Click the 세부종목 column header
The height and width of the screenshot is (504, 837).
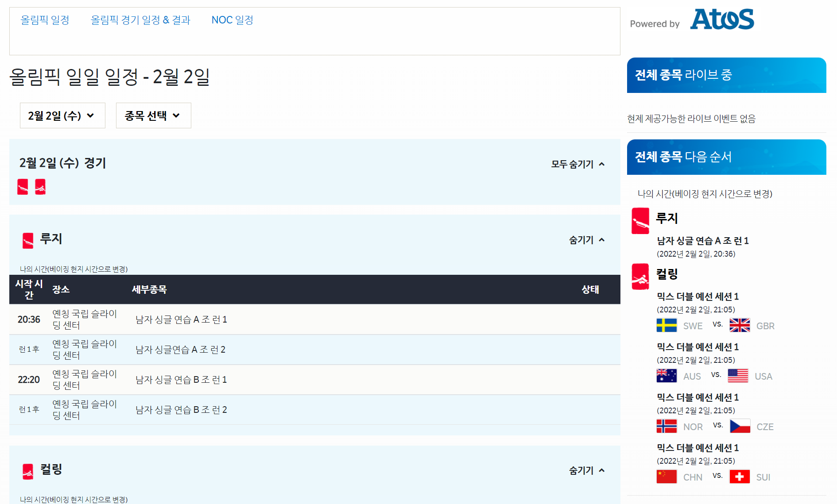(149, 289)
